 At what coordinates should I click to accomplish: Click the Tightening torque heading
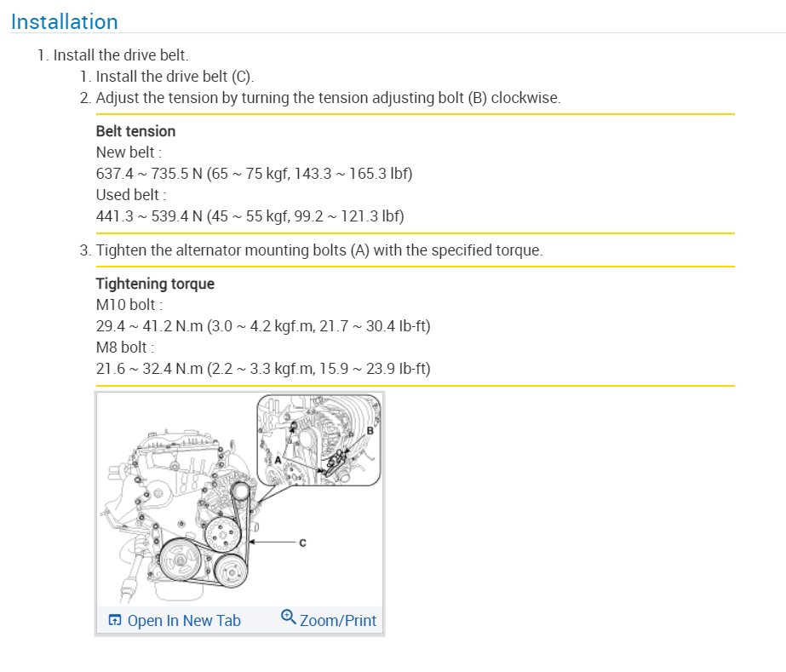[155, 284]
